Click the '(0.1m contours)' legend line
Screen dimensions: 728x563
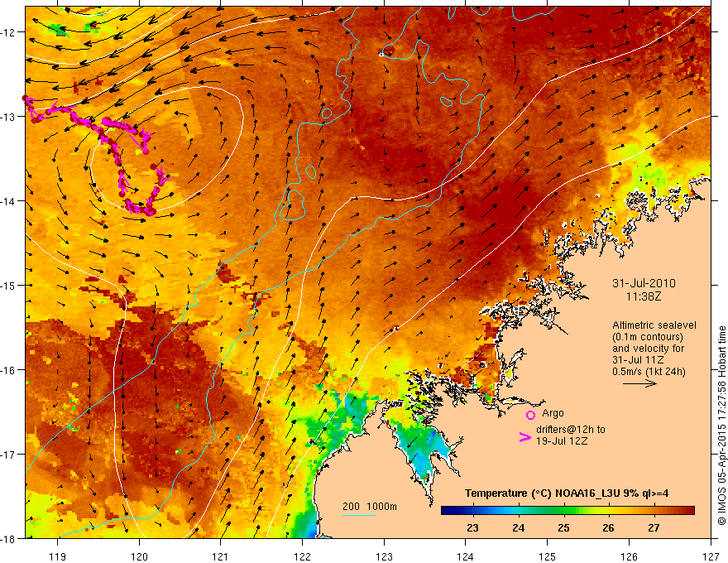[648, 337]
